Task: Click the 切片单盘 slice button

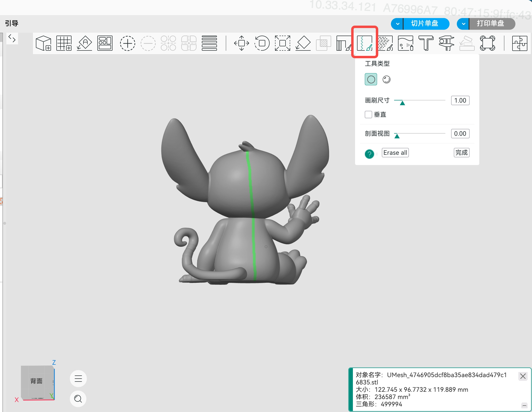Action: pyautogui.click(x=427, y=24)
